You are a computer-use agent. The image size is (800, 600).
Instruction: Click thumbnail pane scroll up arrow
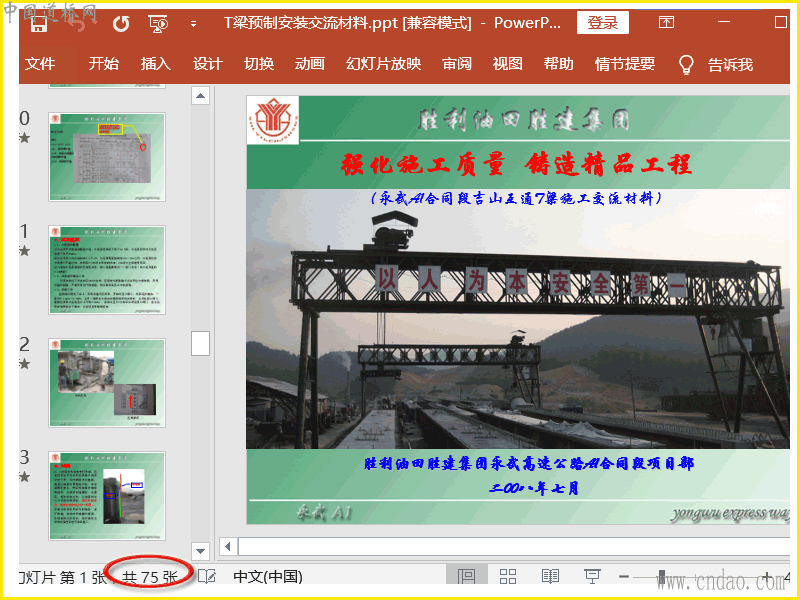point(201,95)
